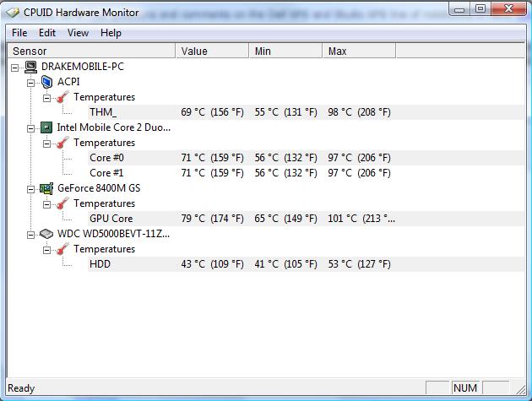The image size is (532, 401).
Task: Open the View menu
Action: tap(78, 33)
